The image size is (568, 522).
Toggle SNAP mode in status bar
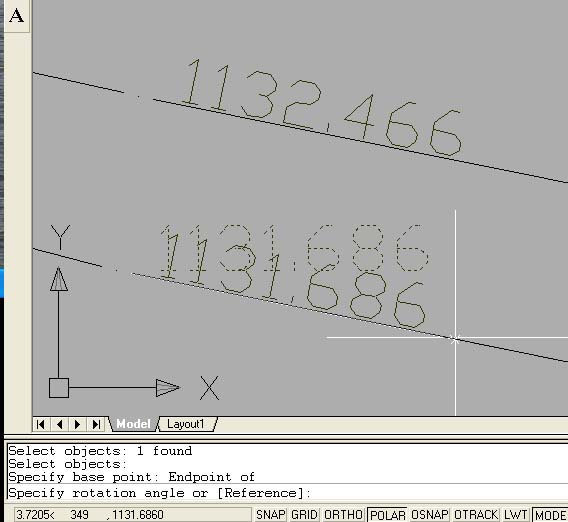[x=270, y=515]
